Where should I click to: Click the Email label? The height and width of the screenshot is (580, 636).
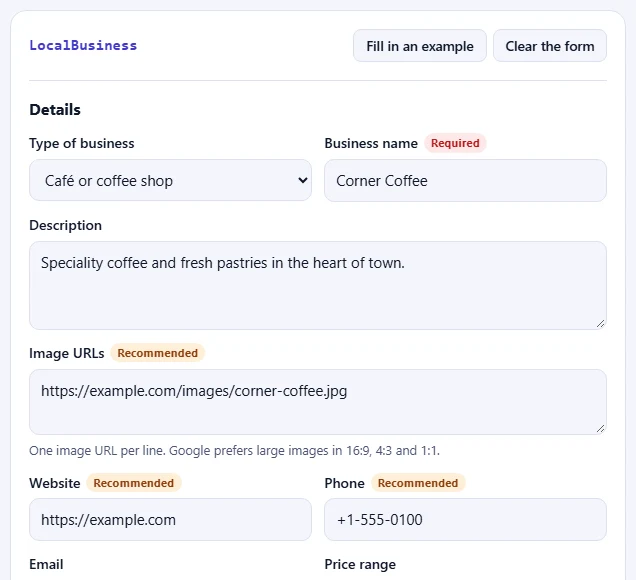(x=46, y=564)
